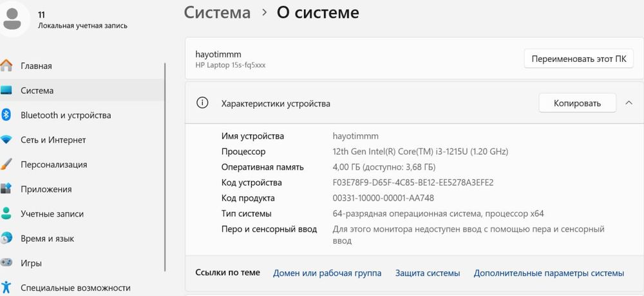Click the Система monitor icon
Viewport: 644px width, 296px height.
pos(6,90)
